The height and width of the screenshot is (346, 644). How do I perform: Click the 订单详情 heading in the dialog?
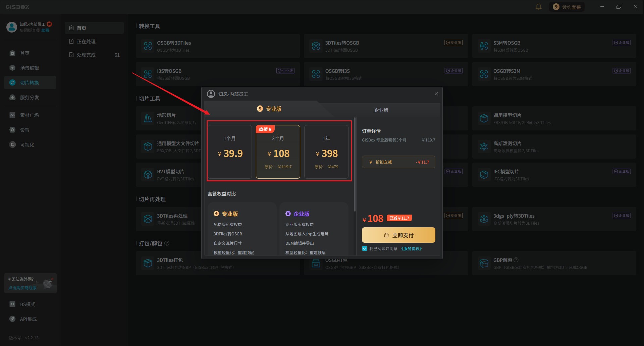pyautogui.click(x=371, y=131)
